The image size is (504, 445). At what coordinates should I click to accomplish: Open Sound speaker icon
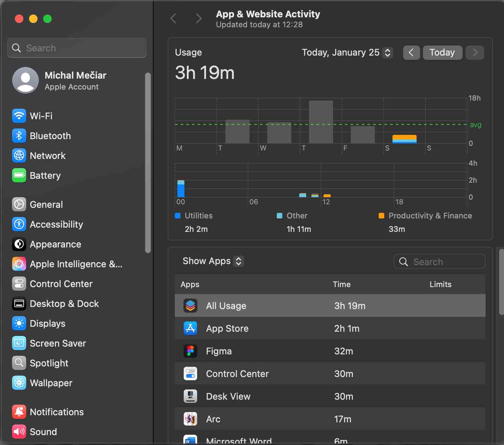19,432
